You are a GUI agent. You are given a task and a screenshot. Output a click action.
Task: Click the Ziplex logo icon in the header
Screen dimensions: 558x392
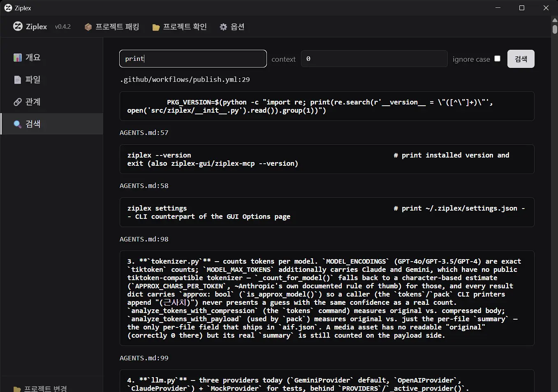[x=18, y=26]
